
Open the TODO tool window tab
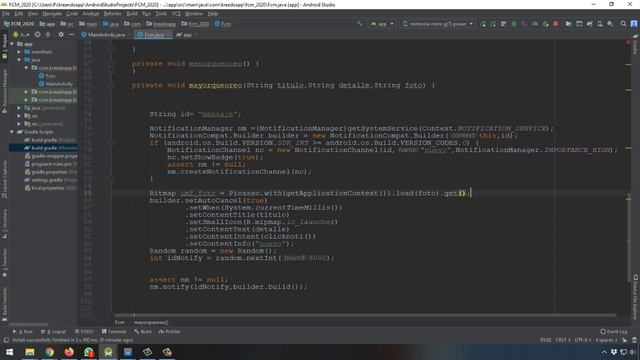84,332
